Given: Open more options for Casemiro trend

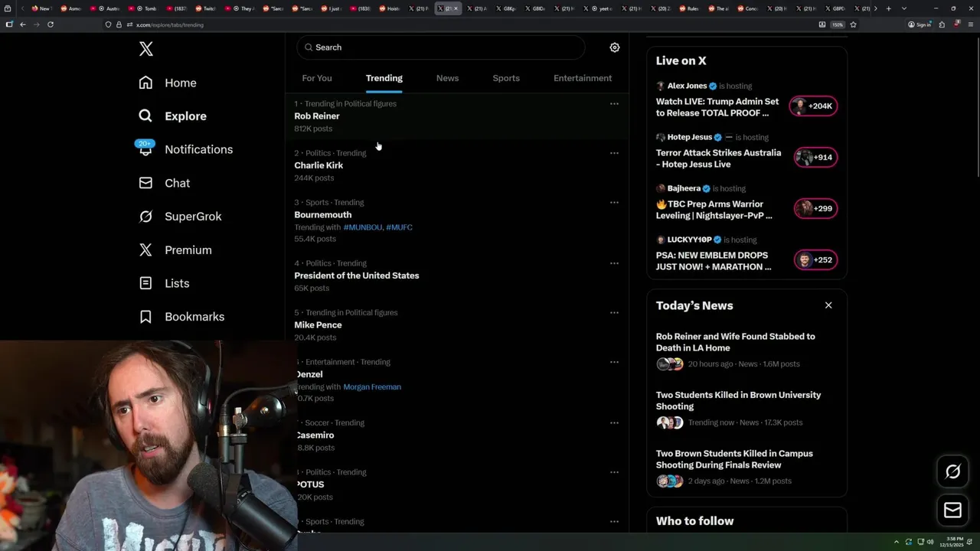Looking at the screenshot, I should (614, 422).
